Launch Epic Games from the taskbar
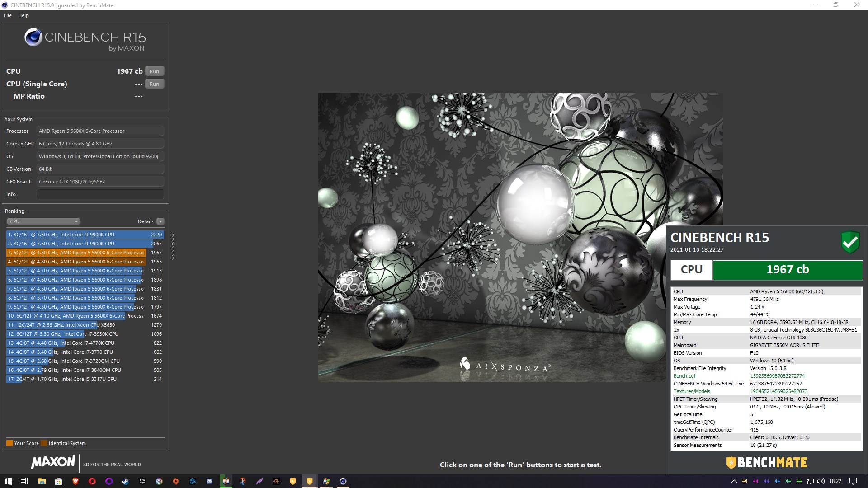The image size is (868, 488). 142,481
